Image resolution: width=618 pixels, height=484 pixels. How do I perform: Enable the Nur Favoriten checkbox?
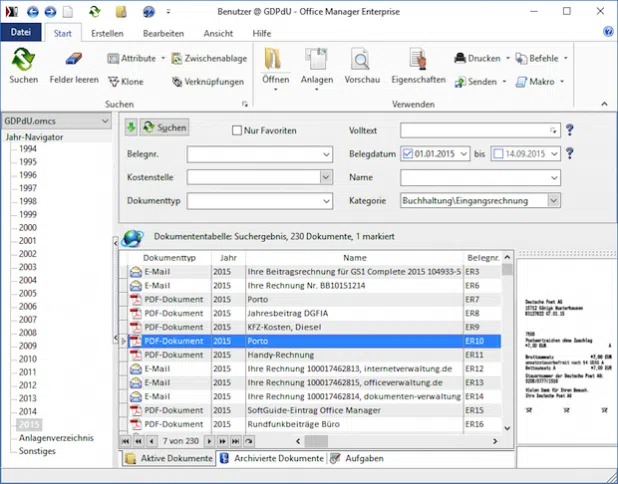pyautogui.click(x=236, y=130)
